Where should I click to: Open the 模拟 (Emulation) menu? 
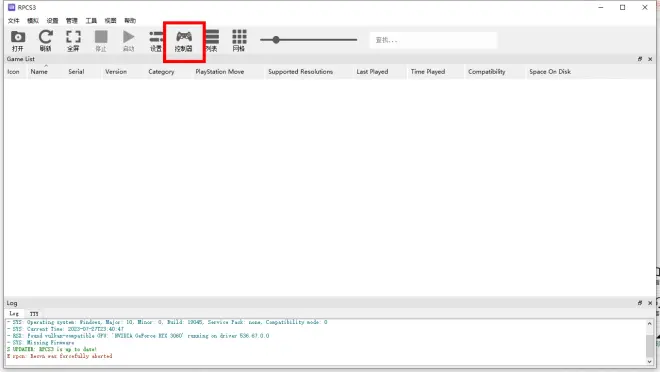coord(33,21)
